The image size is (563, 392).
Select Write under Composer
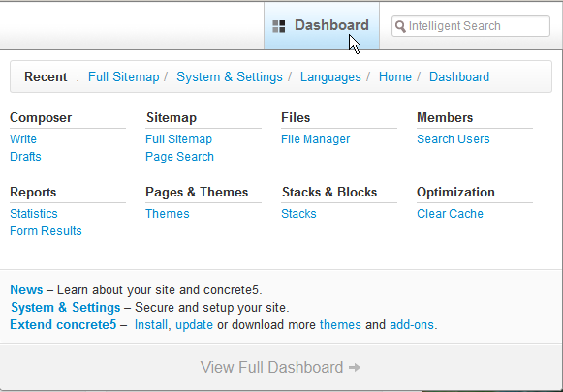coord(23,139)
